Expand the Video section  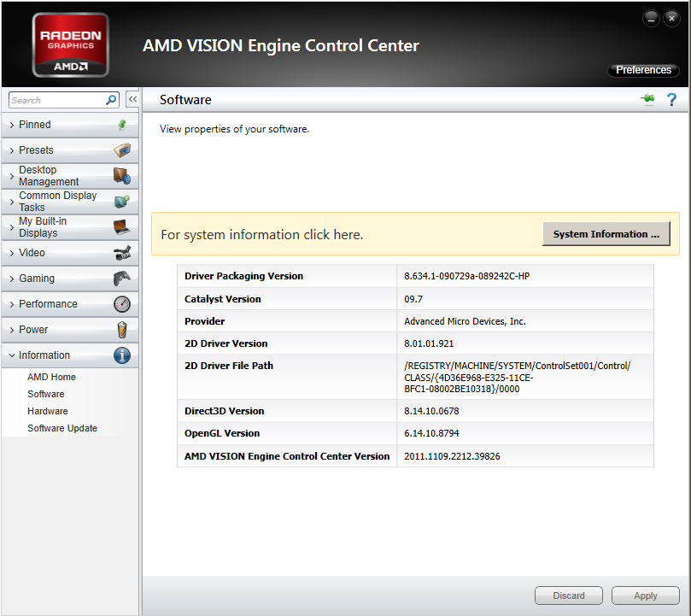click(x=70, y=253)
